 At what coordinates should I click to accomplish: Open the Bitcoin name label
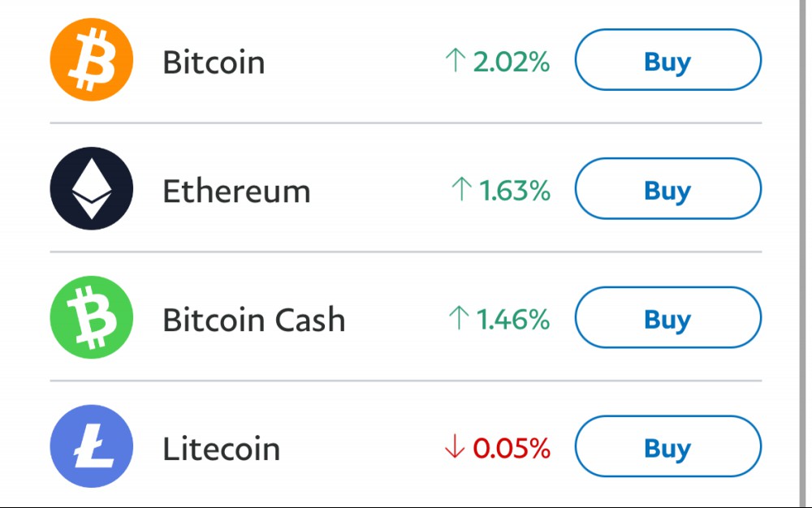214,62
